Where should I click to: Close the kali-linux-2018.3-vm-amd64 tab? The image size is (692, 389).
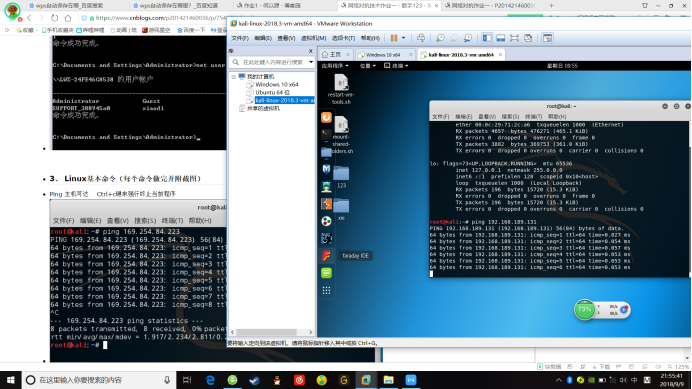pos(500,55)
